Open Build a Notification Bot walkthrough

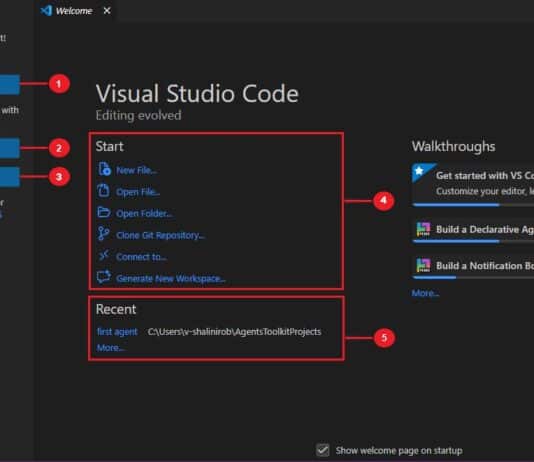click(473, 266)
